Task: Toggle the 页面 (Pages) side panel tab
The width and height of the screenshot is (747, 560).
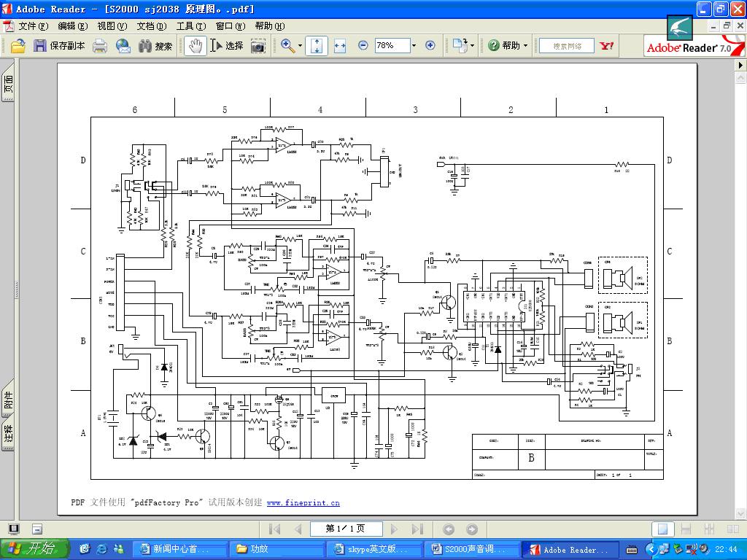Action: tap(8, 86)
